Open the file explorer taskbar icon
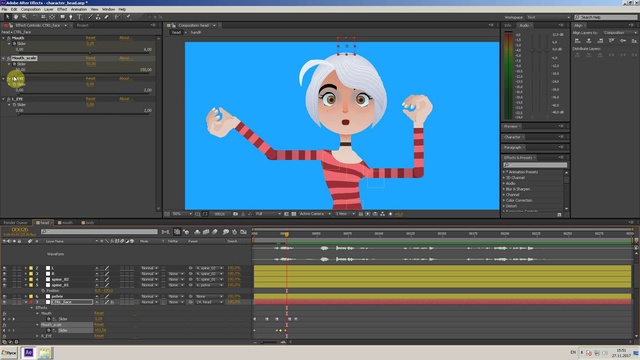Viewport: 640px width, 360px height. click(x=44, y=353)
